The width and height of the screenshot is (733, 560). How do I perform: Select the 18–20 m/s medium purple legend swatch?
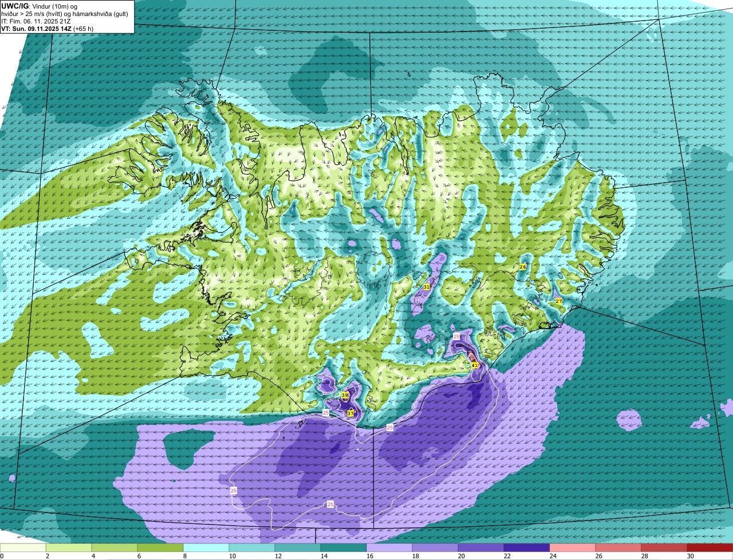click(x=435, y=547)
